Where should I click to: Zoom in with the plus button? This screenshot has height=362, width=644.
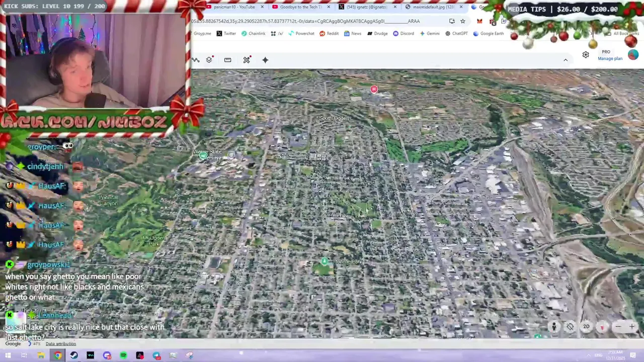coord(632,327)
